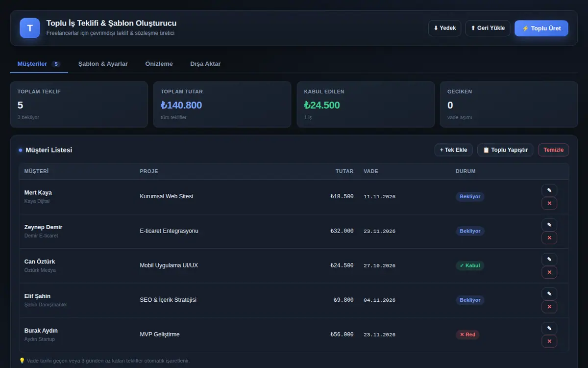Viewport: 588px width, 368px height.
Task: Click the Öztürk Medya company name
Action: click(40, 270)
